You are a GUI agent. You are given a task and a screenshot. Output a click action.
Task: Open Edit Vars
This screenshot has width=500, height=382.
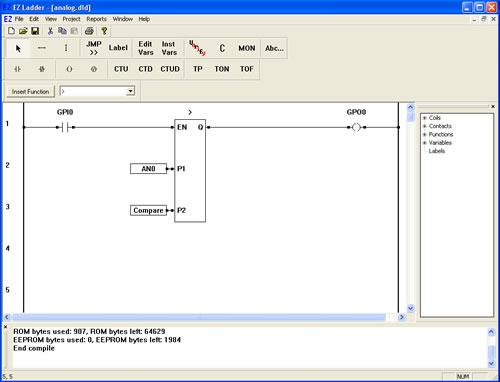coord(146,48)
